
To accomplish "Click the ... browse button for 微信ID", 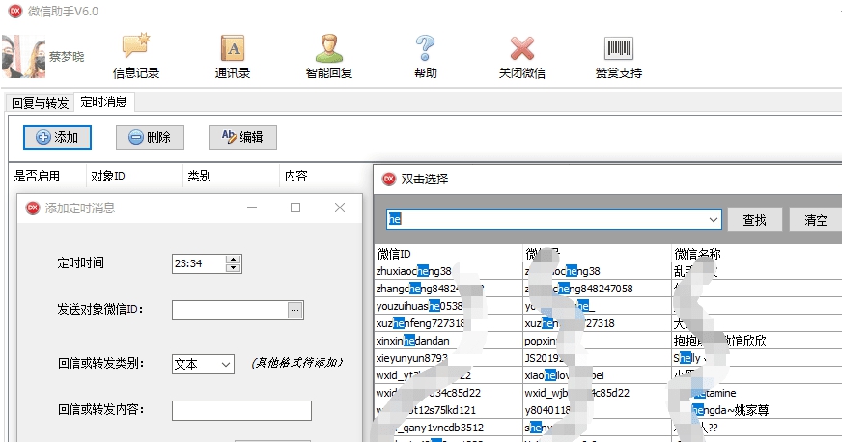I will (295, 311).
